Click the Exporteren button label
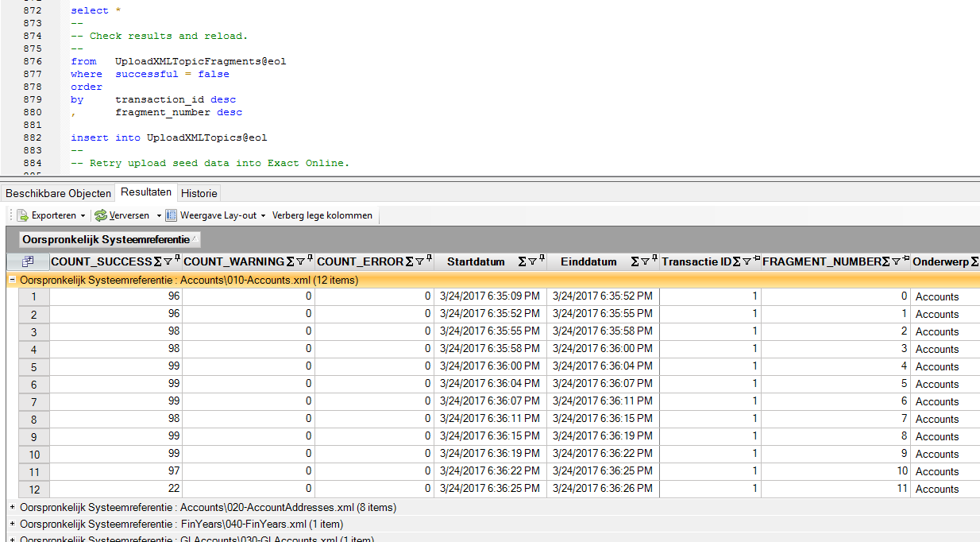Viewport: 980px width, 542px height. point(54,215)
